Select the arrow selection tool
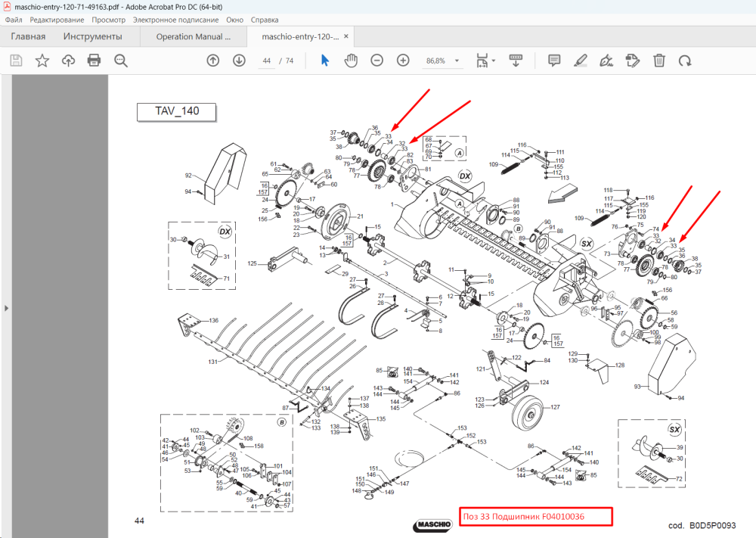 tap(325, 61)
